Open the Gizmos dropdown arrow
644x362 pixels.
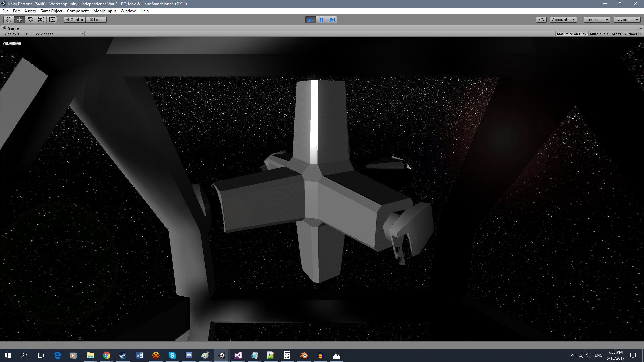tap(640, 34)
